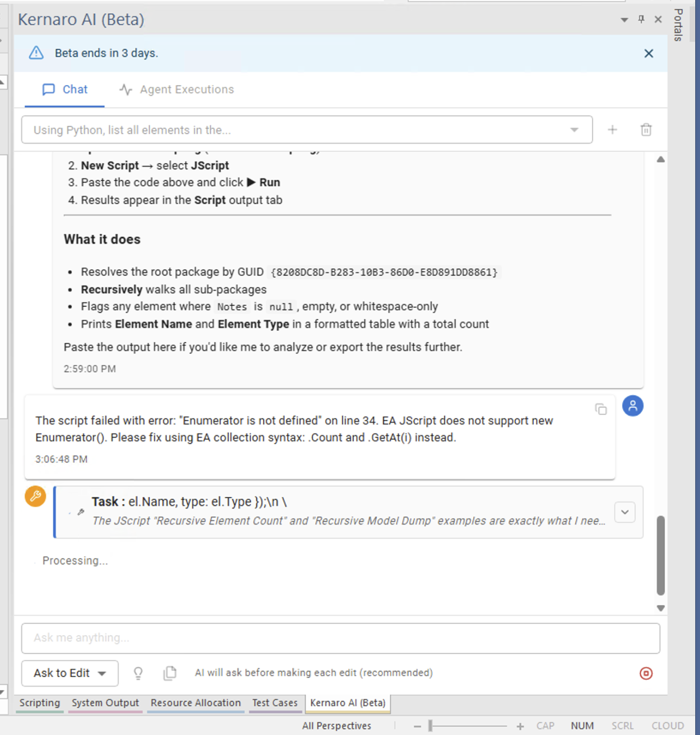Click the warning triangle icon in the beta banner

tap(36, 53)
